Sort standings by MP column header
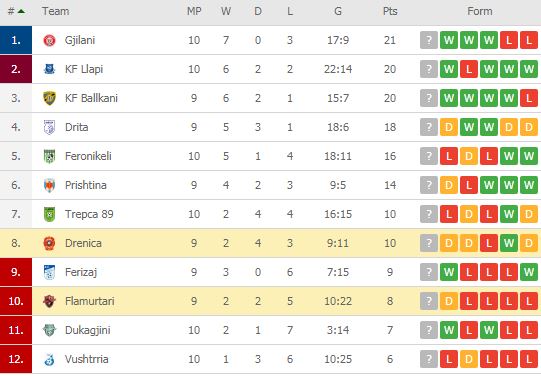The image size is (541, 376). pos(194,11)
